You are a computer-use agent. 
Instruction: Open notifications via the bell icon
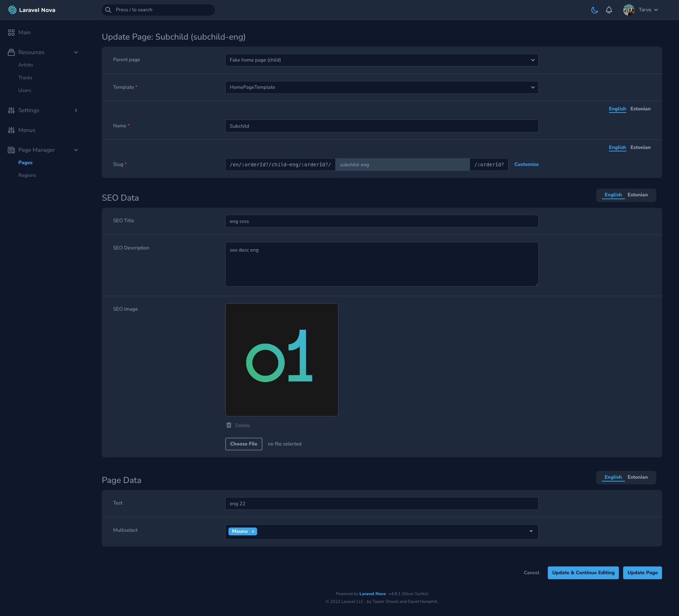(x=608, y=10)
